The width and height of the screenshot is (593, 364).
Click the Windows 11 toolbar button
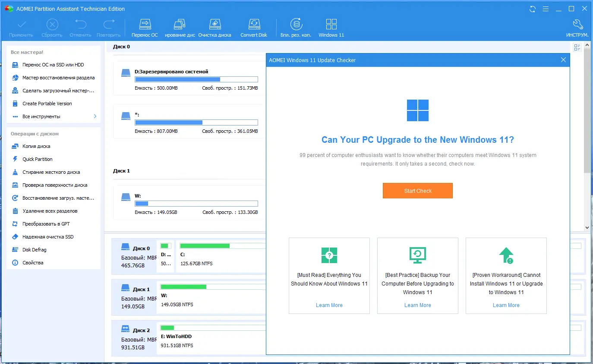(331, 28)
